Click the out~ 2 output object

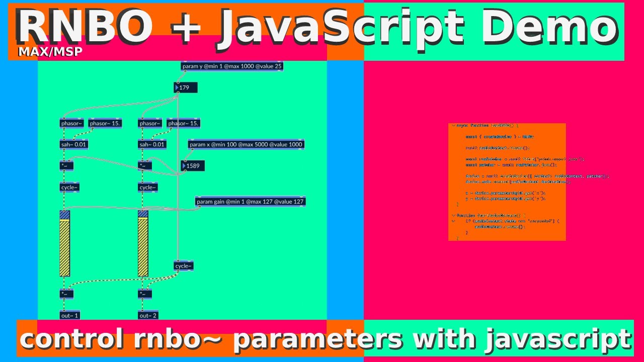click(147, 315)
